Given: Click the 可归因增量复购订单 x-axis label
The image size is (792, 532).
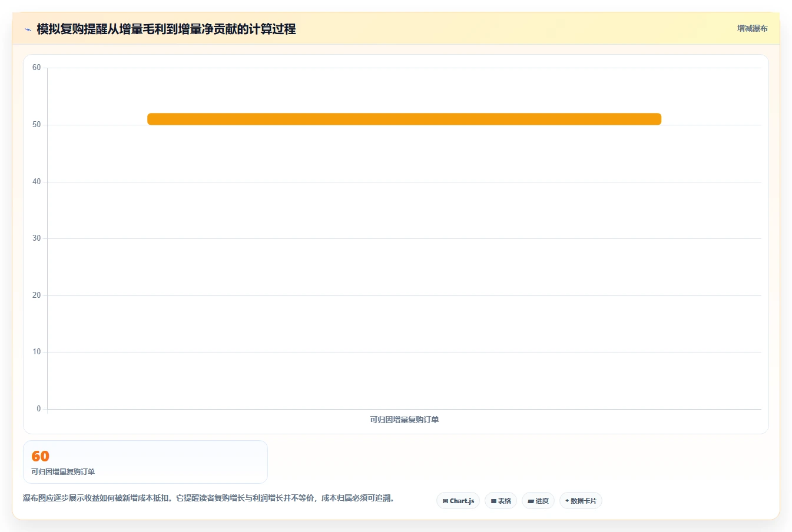Looking at the screenshot, I should click(x=404, y=420).
